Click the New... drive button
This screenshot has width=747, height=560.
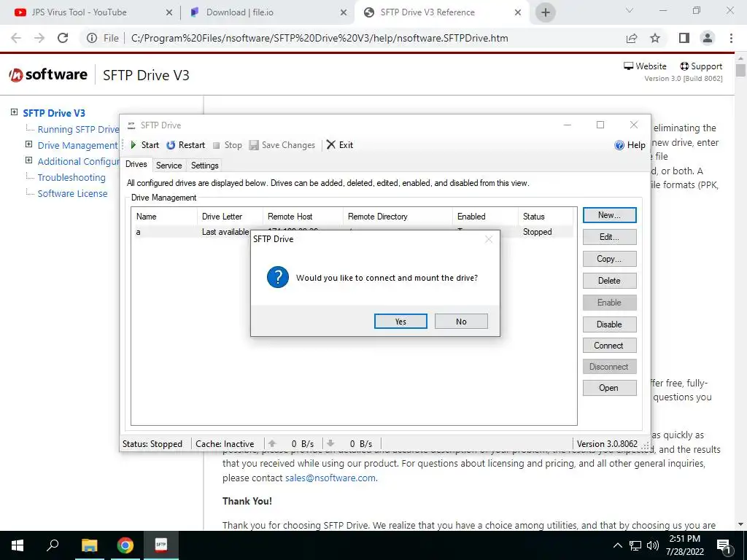coord(609,215)
